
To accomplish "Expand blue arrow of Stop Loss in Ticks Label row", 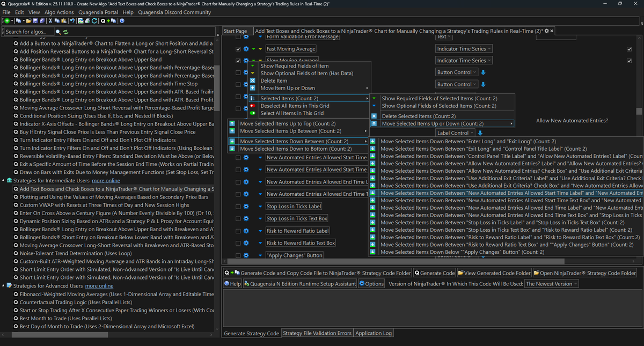I will pos(260,206).
